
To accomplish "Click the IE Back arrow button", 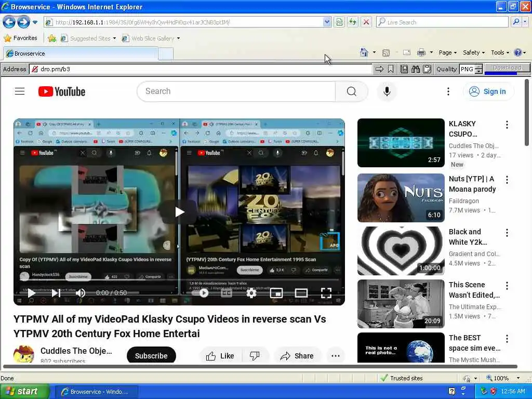I will click(x=9, y=22).
